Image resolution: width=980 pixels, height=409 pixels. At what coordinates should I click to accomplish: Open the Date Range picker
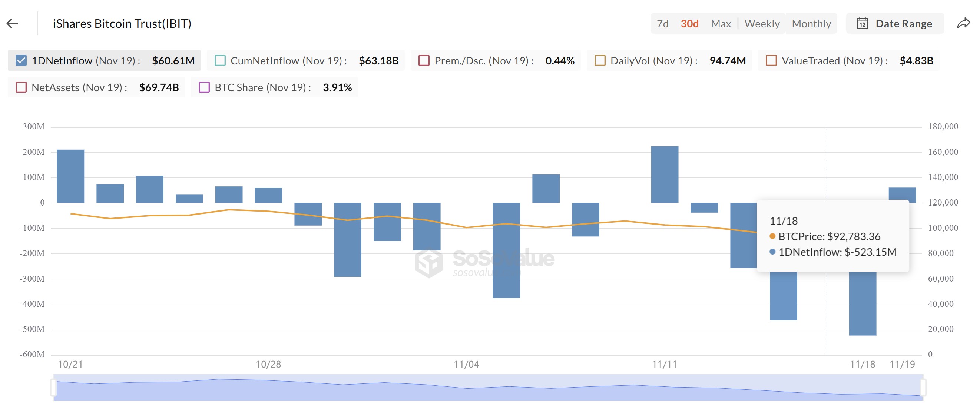point(895,23)
